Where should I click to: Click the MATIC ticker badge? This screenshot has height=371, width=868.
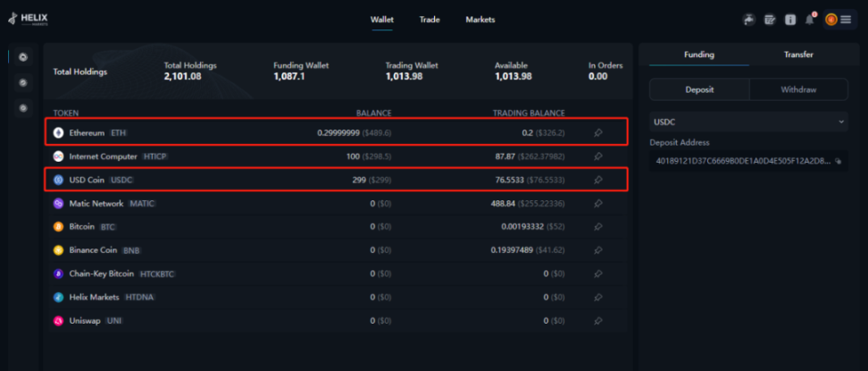click(142, 204)
